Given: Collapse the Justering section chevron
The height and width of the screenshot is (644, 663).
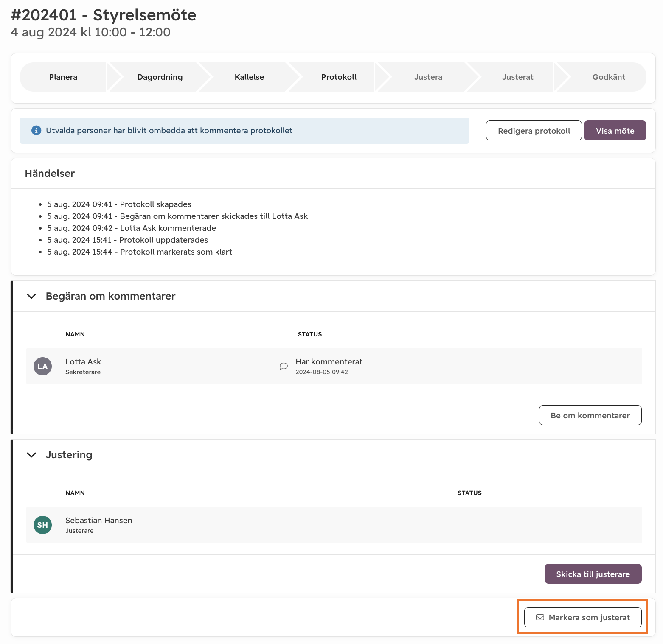Looking at the screenshot, I should [x=31, y=455].
